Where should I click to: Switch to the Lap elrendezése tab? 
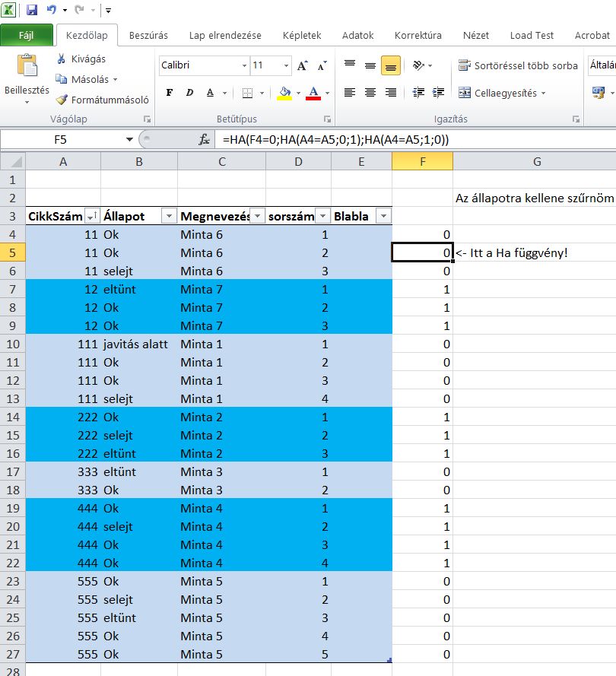point(225,35)
